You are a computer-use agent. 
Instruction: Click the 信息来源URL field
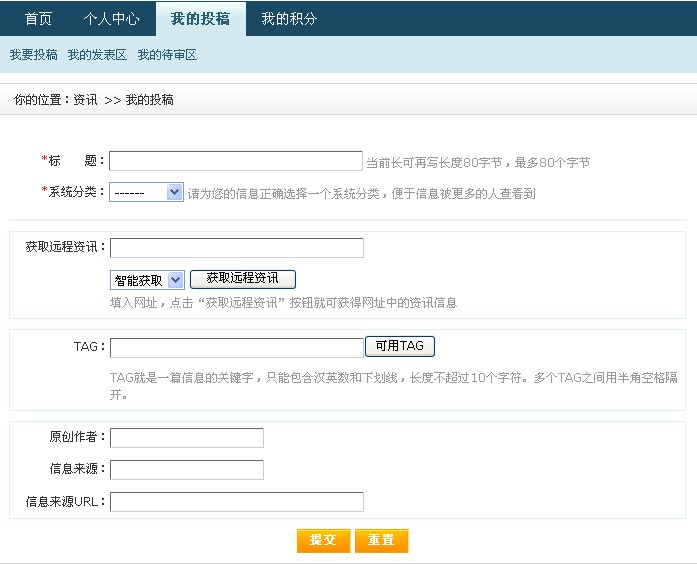236,502
